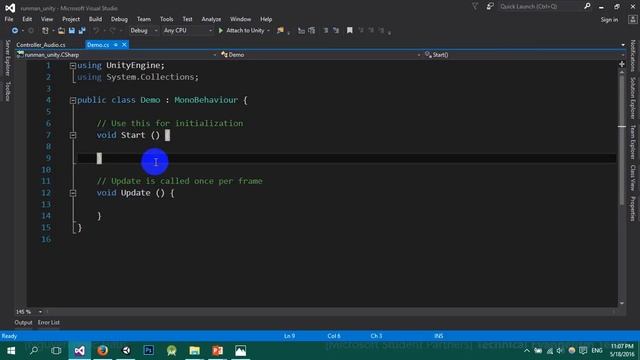
Task: Click the Undo arrow icon
Action: tap(96, 31)
